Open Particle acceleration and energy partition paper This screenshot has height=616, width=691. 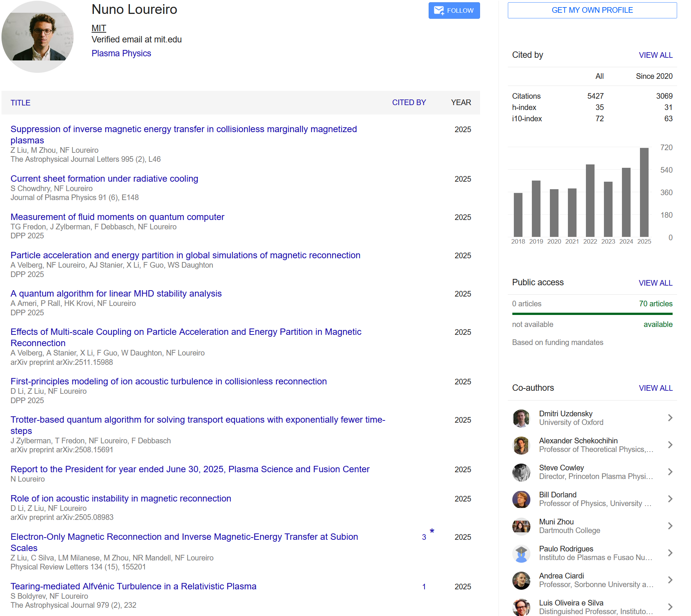coord(185,255)
